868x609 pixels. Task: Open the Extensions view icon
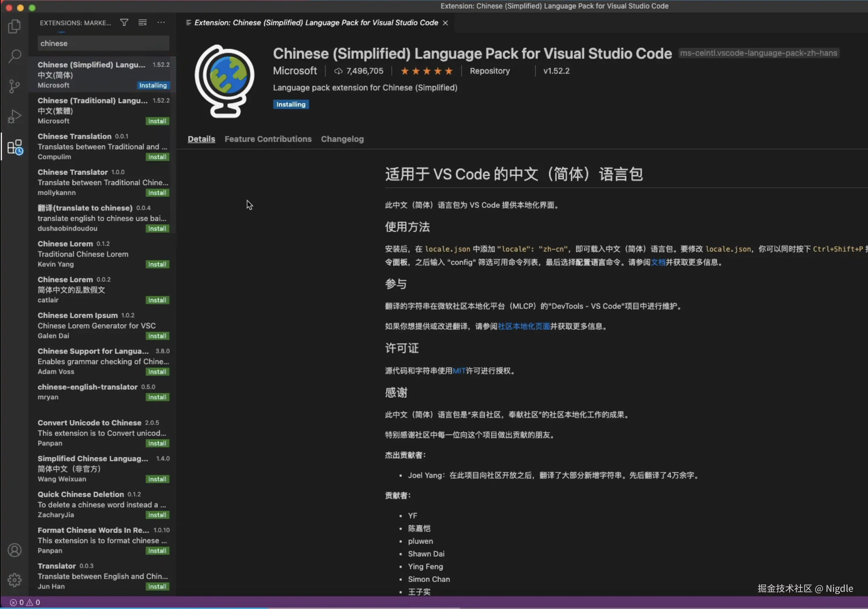pos(15,147)
